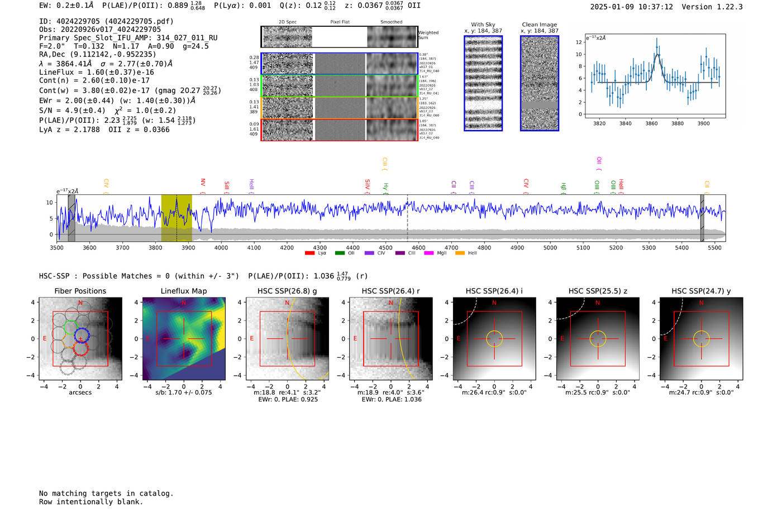Screen dimensions: 782x532
Task: Click the yellow aperture circle in HSC i image
Action: pyautogui.click(x=494, y=338)
